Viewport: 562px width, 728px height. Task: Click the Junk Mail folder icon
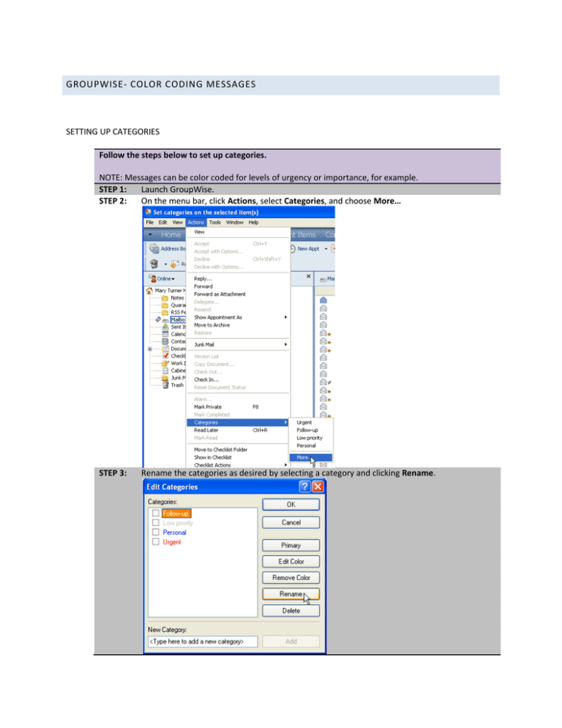165,377
